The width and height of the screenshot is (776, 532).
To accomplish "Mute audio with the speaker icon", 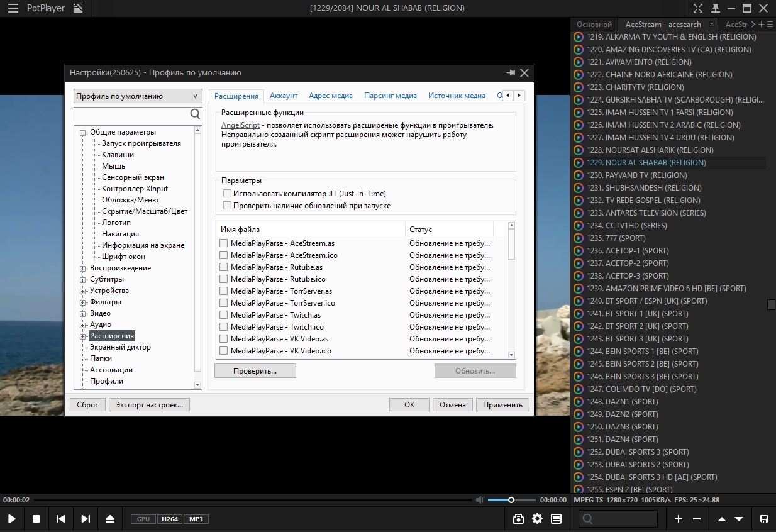I will pos(480,500).
